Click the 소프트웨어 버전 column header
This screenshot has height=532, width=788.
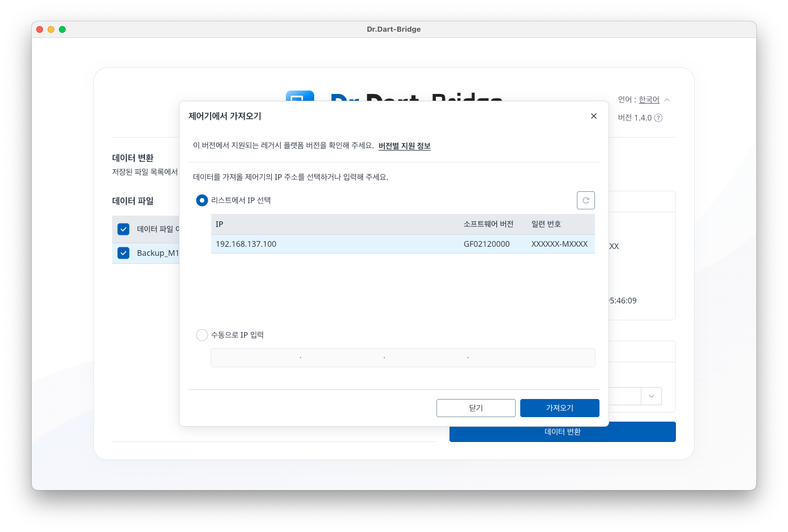coord(488,224)
